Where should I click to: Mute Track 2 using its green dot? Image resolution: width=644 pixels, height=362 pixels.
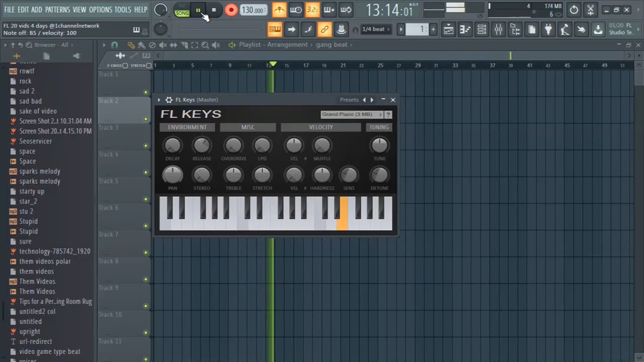click(145, 119)
